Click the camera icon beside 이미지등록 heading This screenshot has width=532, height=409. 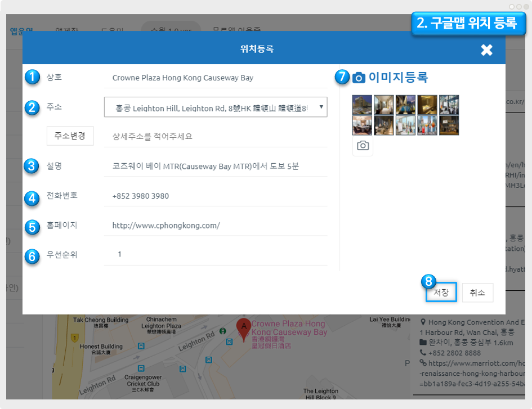(359, 78)
